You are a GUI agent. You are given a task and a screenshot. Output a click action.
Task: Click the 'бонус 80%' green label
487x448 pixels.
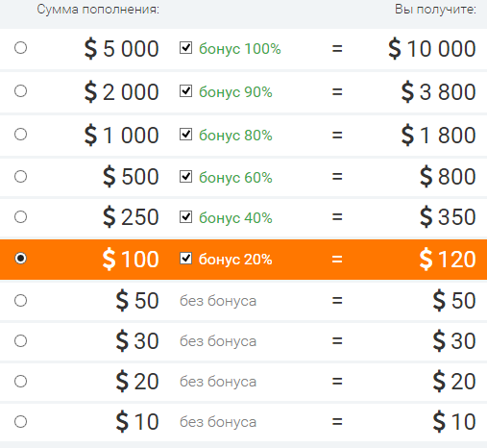[x=235, y=136]
